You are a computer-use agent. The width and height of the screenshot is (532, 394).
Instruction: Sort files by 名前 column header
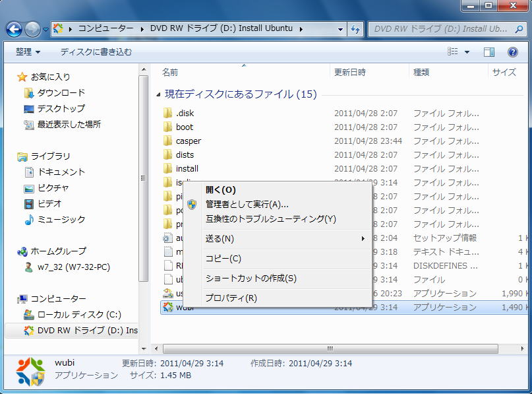click(170, 73)
